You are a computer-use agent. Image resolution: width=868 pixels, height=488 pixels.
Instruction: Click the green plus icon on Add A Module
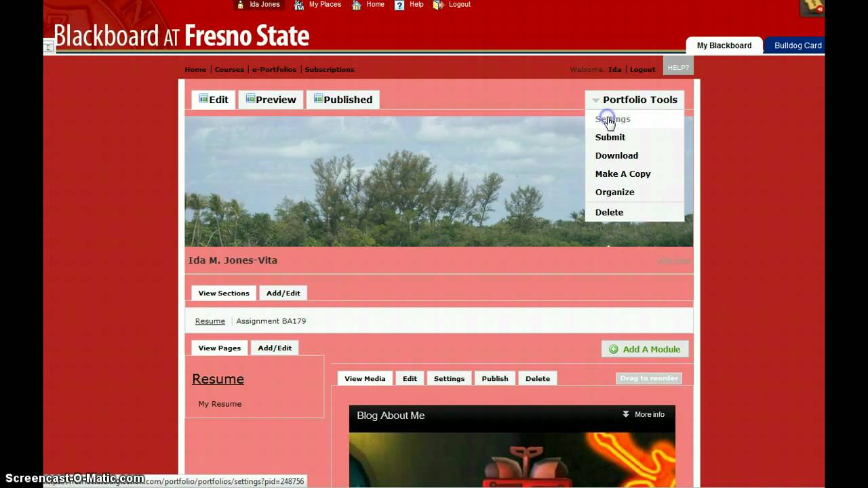[614, 349]
